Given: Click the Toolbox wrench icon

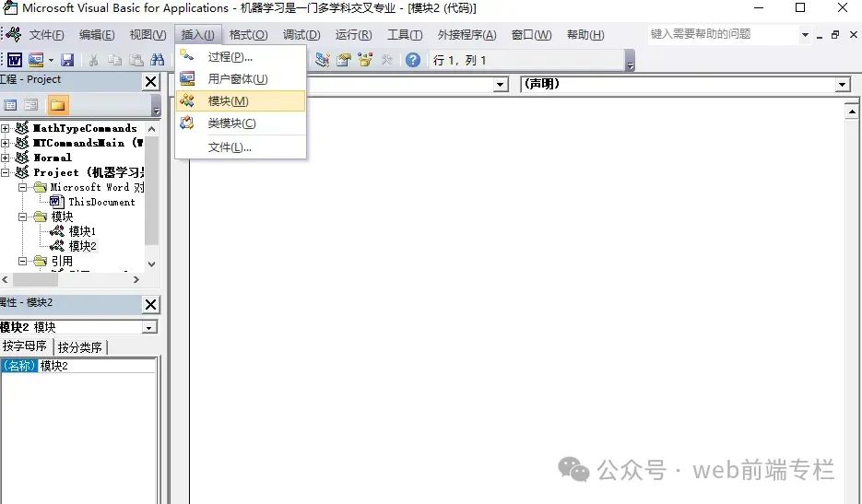Looking at the screenshot, I should click(387, 60).
